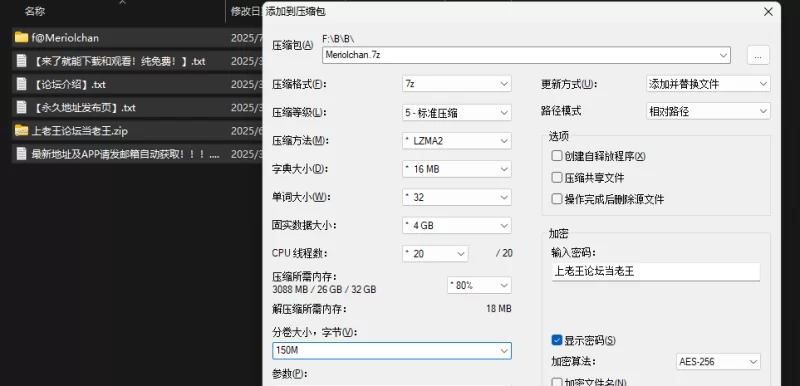The image size is (800, 386).
Task: Check 操作完成后删除源文件 option
Action: tap(557, 199)
